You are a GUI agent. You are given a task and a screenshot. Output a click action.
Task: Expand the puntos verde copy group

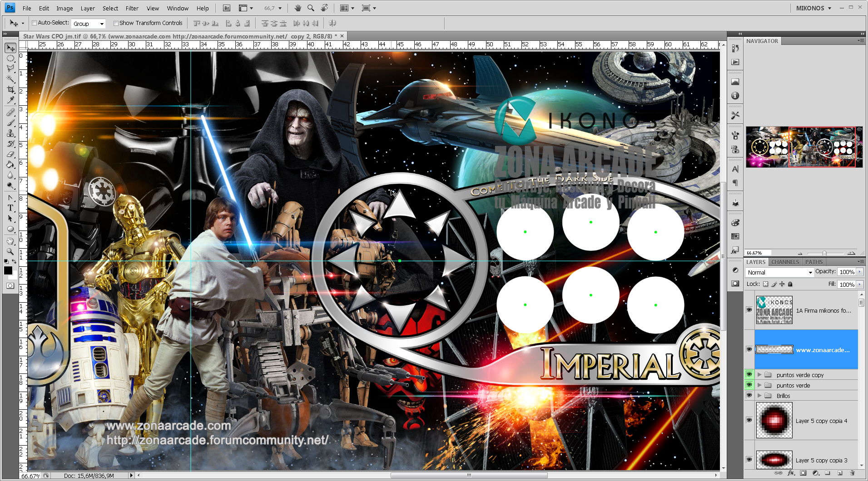[x=759, y=375]
